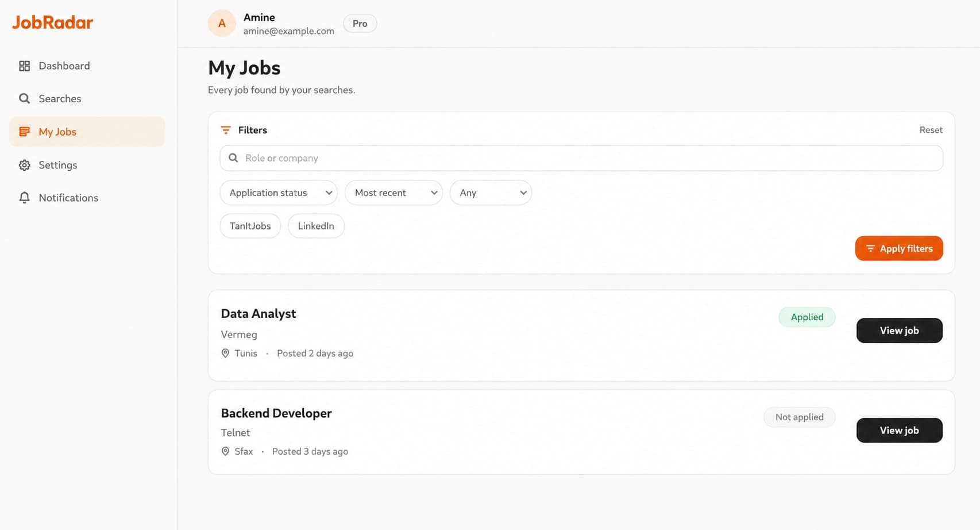Click the JobRadar logo
This screenshot has height=530, width=980.
pos(52,22)
